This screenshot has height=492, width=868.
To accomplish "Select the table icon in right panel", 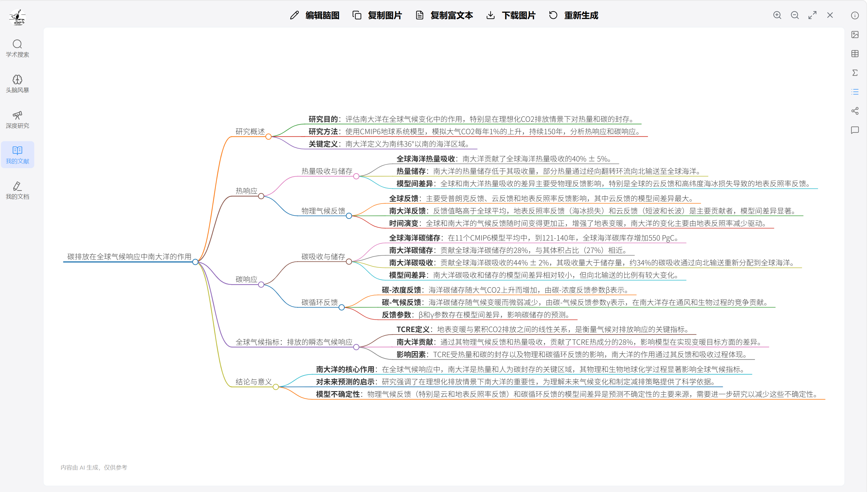I will [855, 53].
